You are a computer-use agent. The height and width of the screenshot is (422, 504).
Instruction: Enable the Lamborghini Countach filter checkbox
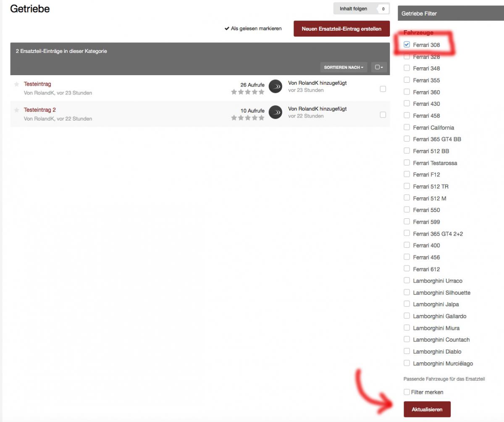[x=407, y=339]
